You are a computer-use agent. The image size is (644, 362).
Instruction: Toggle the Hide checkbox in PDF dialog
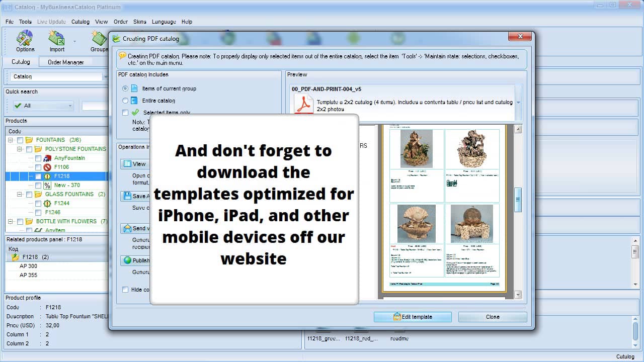click(125, 290)
